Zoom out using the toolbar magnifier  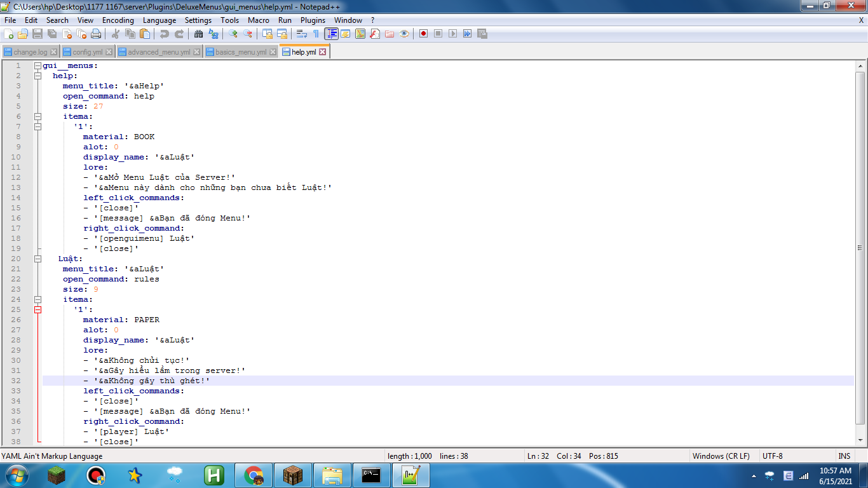point(247,34)
